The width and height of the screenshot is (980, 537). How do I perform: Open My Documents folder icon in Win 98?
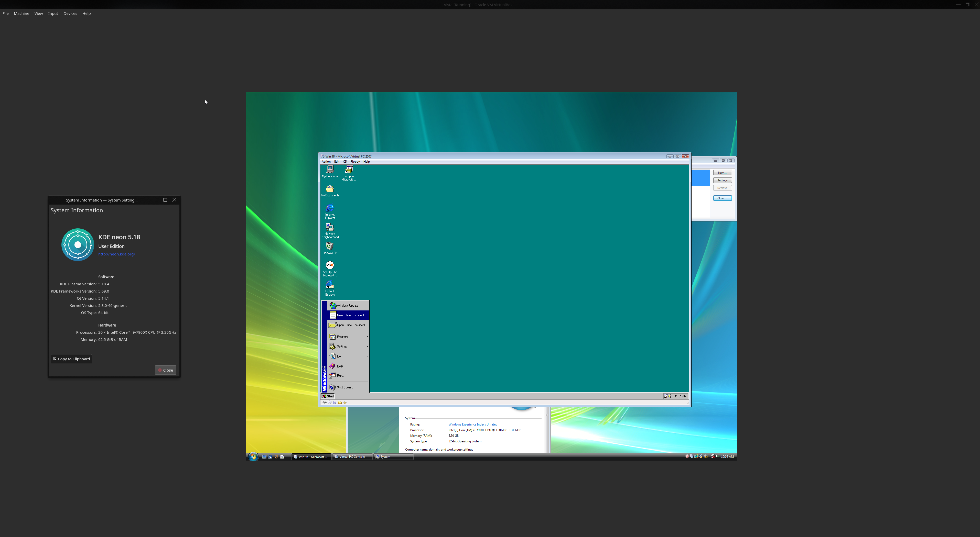pyautogui.click(x=330, y=191)
